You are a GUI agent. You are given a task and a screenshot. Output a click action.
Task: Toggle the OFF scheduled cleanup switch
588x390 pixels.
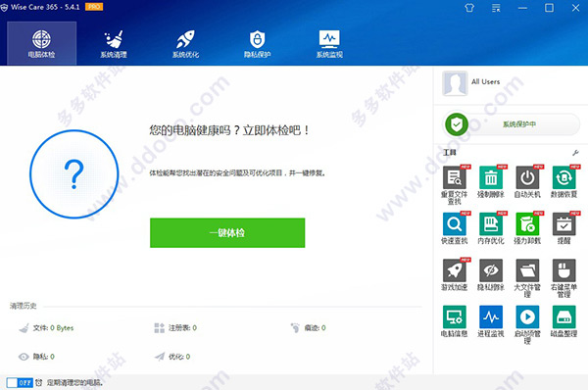tap(20, 382)
